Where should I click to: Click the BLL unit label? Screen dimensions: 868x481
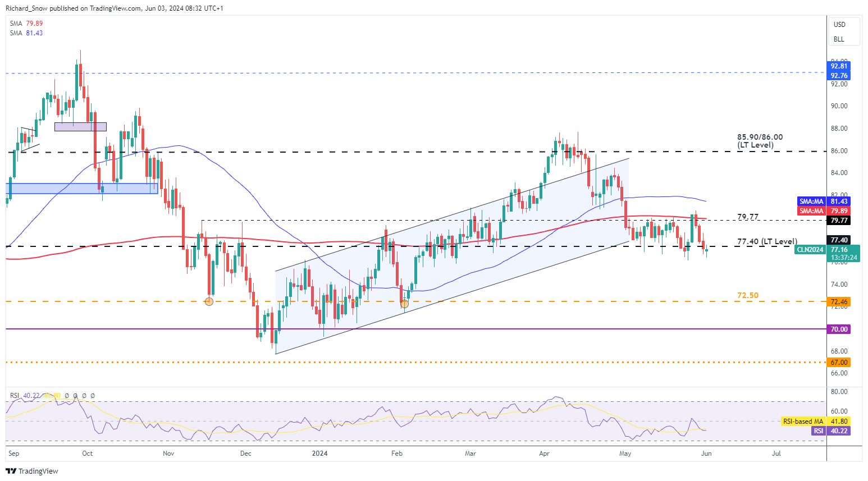pos(839,39)
